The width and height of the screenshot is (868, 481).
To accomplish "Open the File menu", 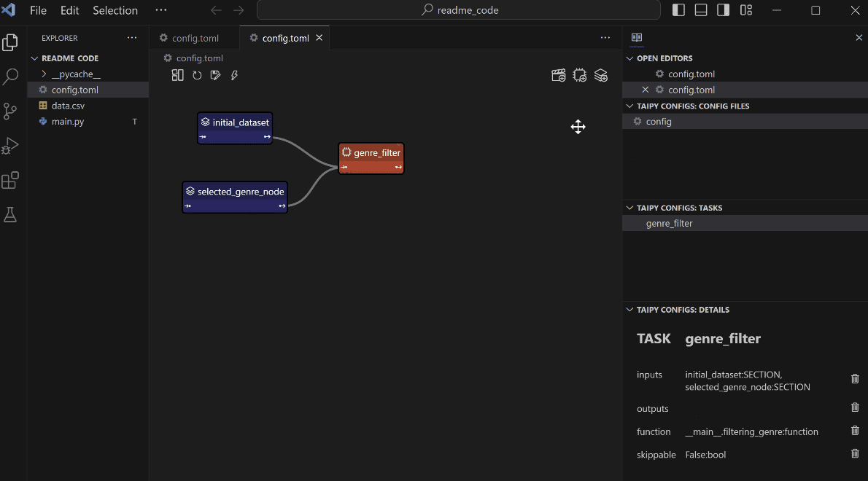I will 38,10.
